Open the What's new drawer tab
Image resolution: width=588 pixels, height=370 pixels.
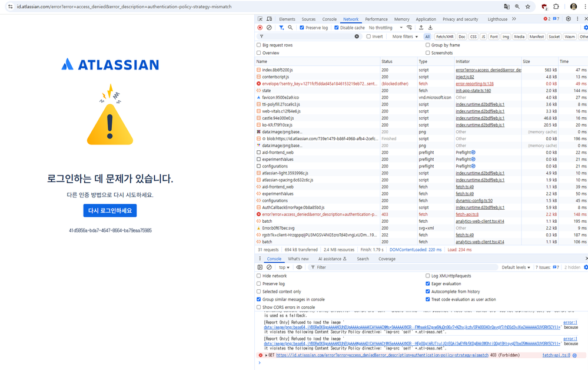(298, 259)
